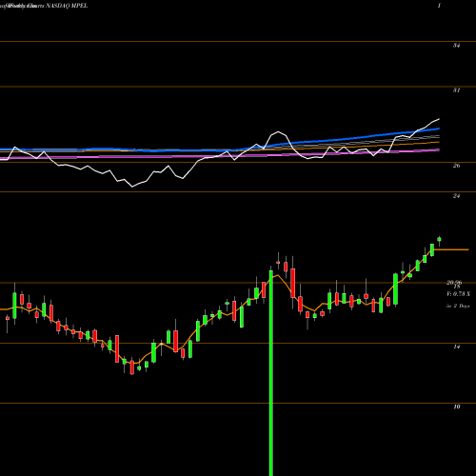Select the 26 price axis label
The width and height of the screenshot is (476, 476).
[x=456, y=166]
